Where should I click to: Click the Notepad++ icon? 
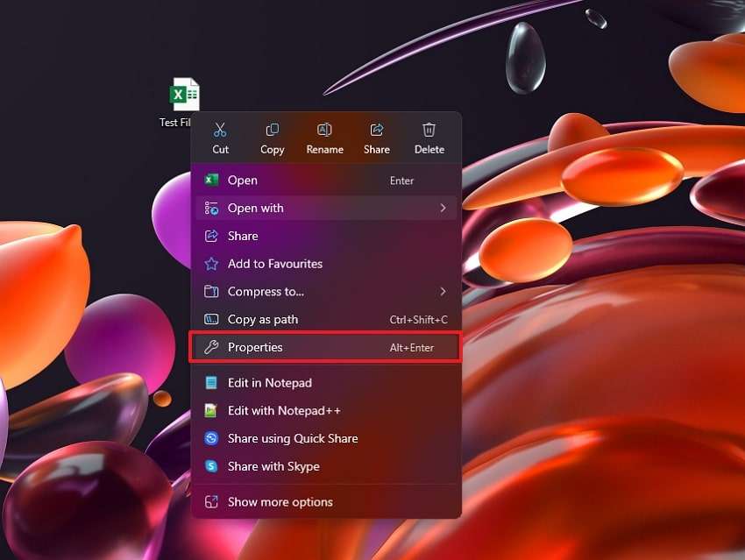(x=211, y=410)
